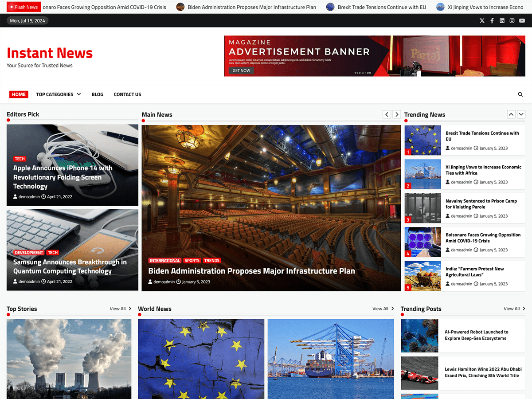Viewport: 532px width, 399px height.
Task: Open the YouTube channel
Action: pyautogui.click(x=522, y=20)
